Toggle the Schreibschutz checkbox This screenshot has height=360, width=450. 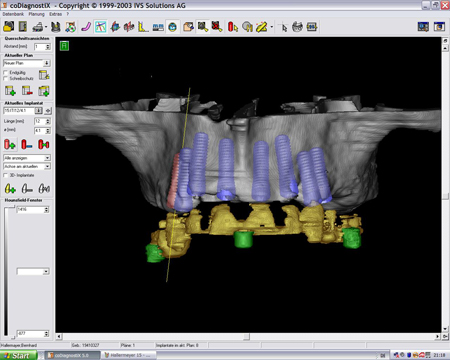[x=5, y=79]
